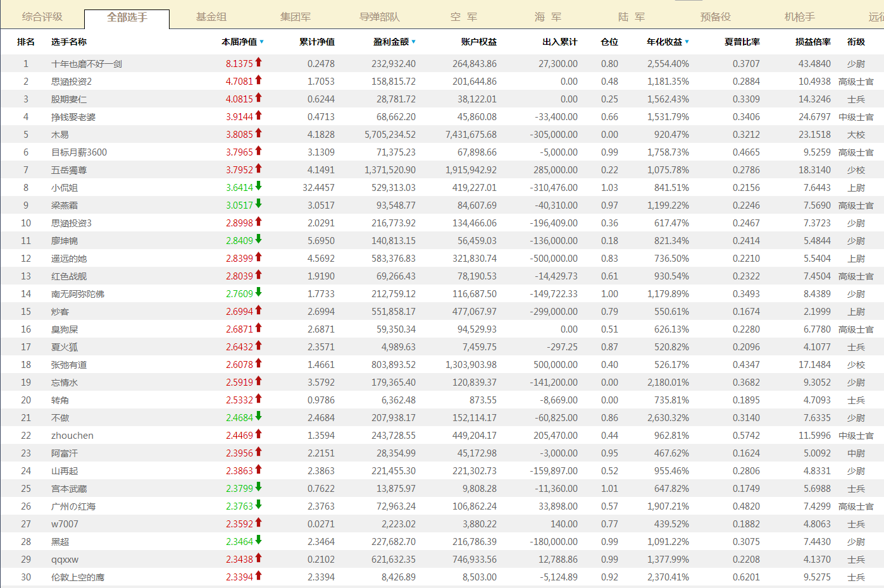This screenshot has height=588, width=884.
Task: Open player 山再起 name
Action: pyautogui.click(x=65, y=471)
